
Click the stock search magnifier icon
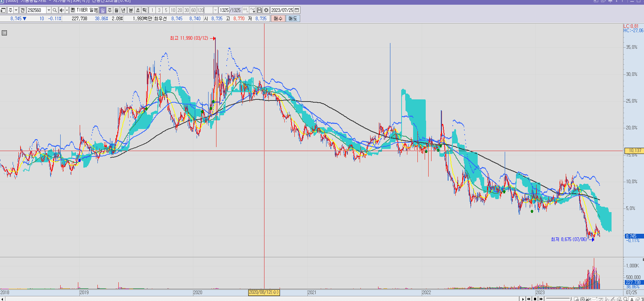click(55, 10)
